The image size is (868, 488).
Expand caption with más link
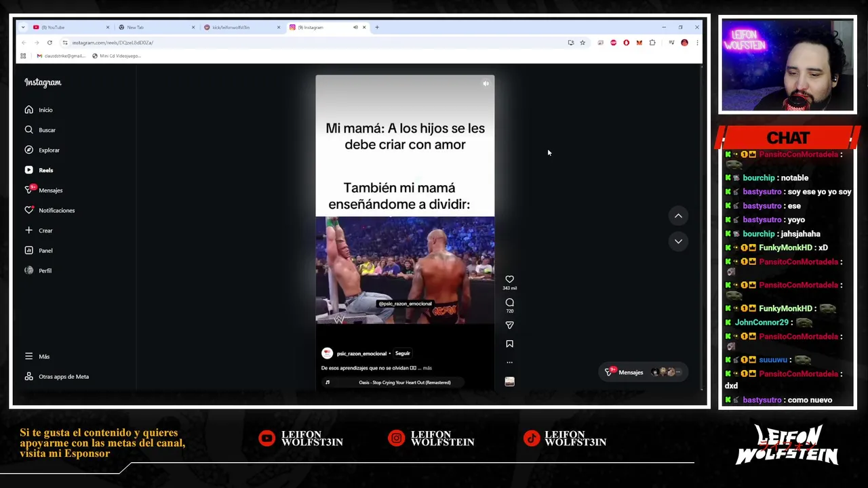pyautogui.click(x=427, y=368)
